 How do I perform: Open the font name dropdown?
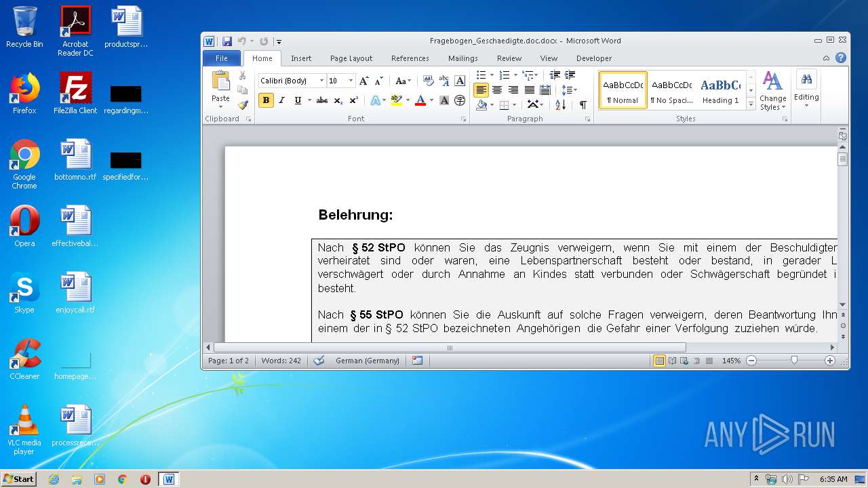321,81
